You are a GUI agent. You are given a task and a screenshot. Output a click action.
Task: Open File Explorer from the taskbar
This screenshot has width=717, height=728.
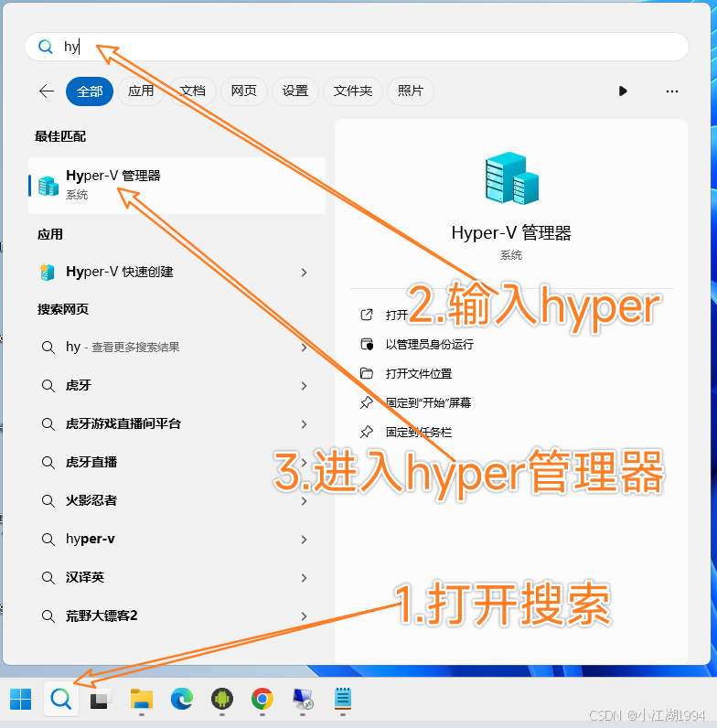pos(142,699)
